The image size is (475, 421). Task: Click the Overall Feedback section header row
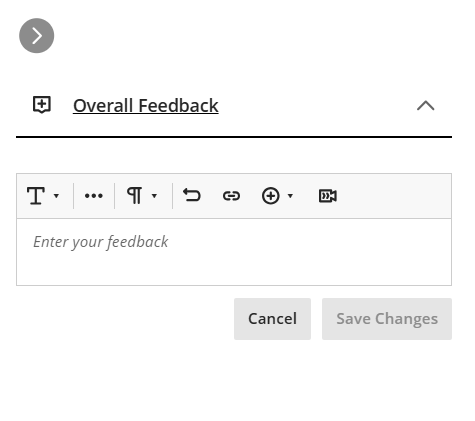(234, 106)
